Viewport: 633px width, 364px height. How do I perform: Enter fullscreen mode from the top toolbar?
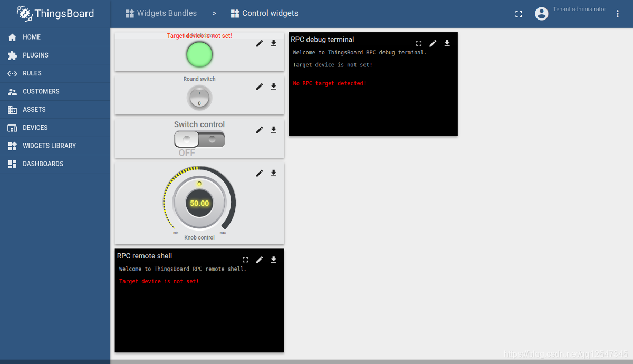pos(518,14)
